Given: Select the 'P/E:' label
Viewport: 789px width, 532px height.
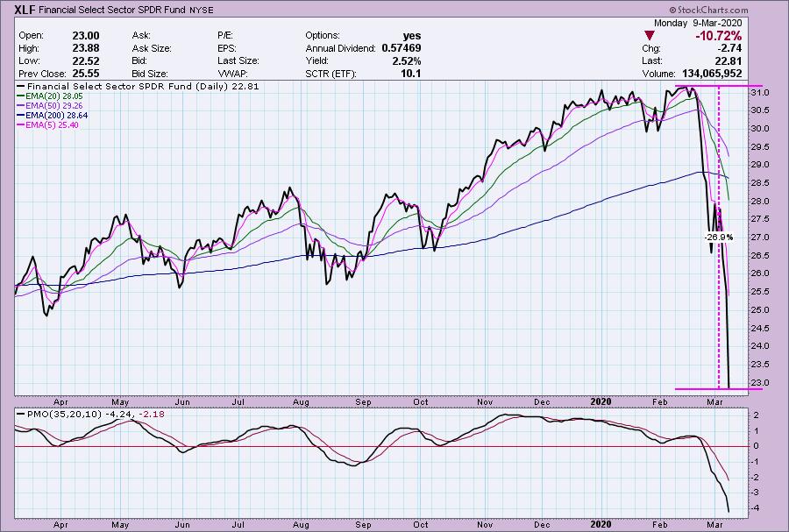Looking at the screenshot, I should [x=225, y=36].
